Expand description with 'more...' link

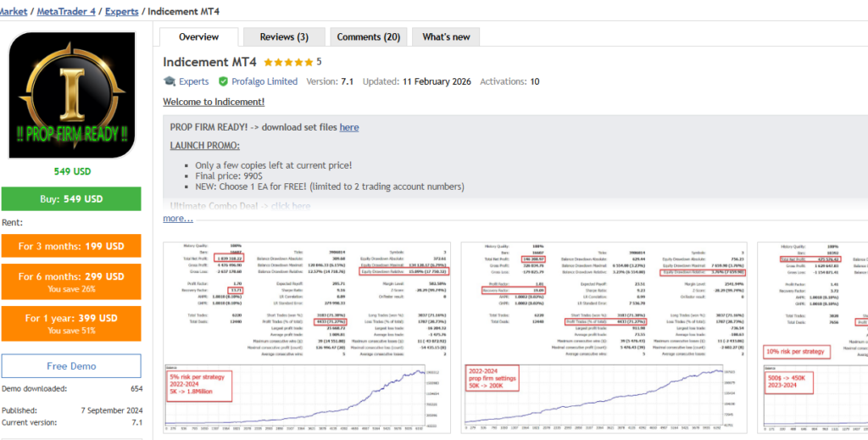[x=178, y=219]
